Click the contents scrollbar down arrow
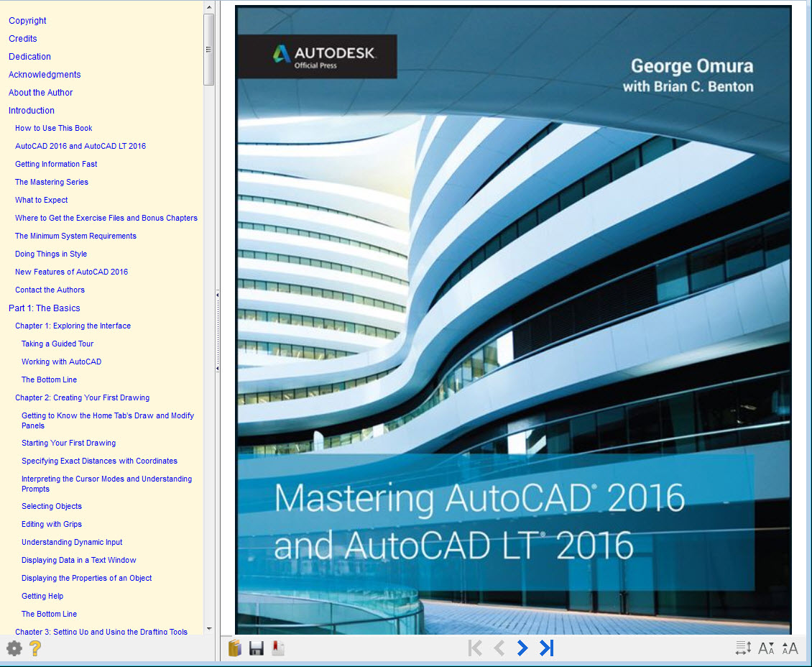 pyautogui.click(x=209, y=629)
